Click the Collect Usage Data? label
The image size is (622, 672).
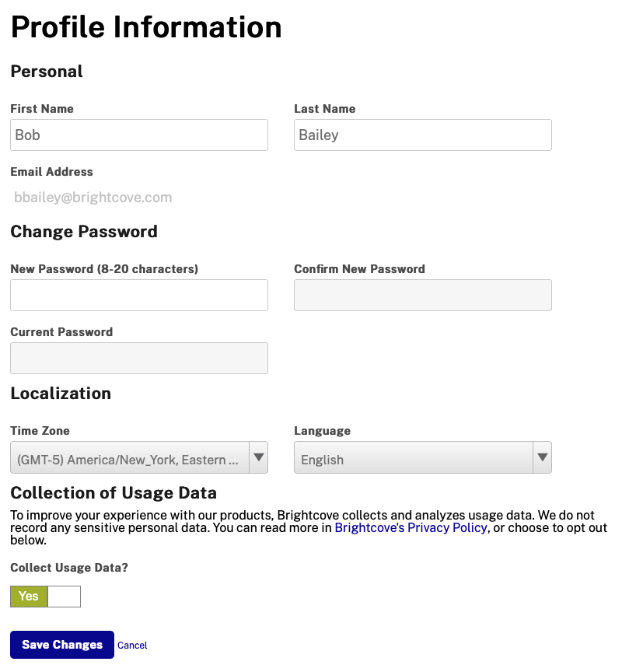click(69, 568)
